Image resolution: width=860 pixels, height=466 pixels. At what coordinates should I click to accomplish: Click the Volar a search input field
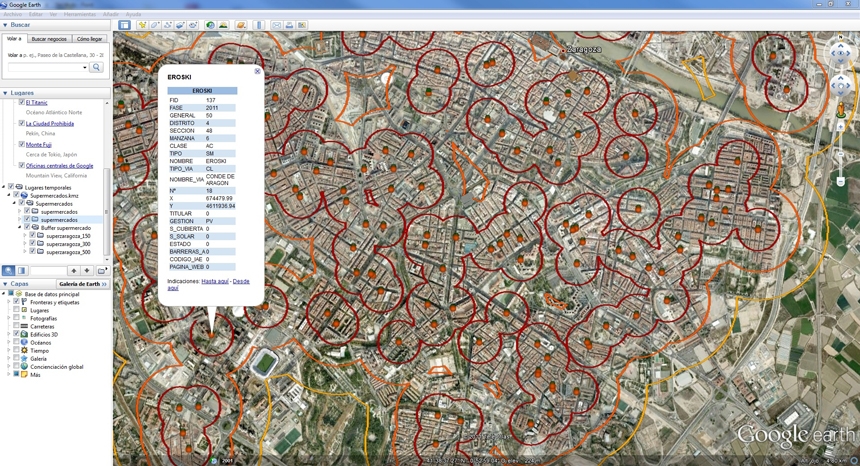point(46,67)
